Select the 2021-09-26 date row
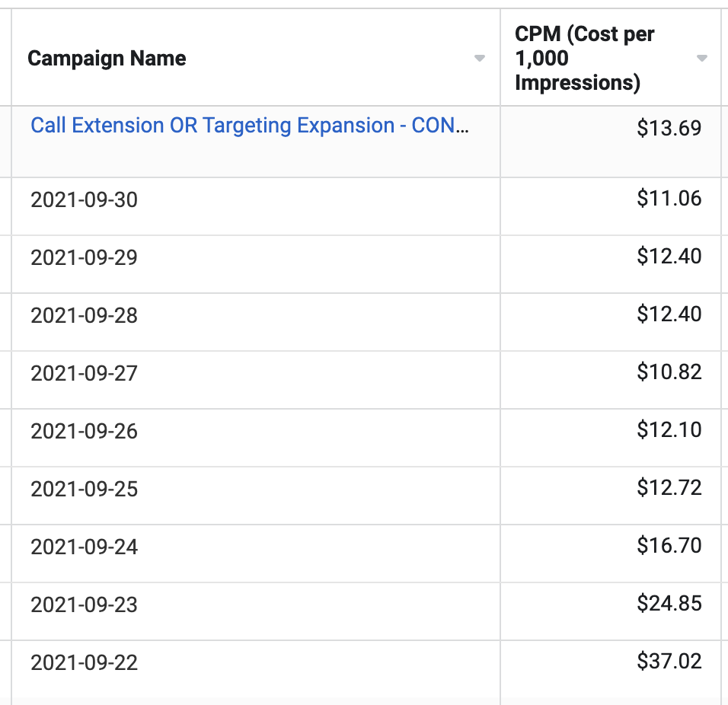Image resolution: width=728 pixels, height=705 pixels. click(84, 432)
